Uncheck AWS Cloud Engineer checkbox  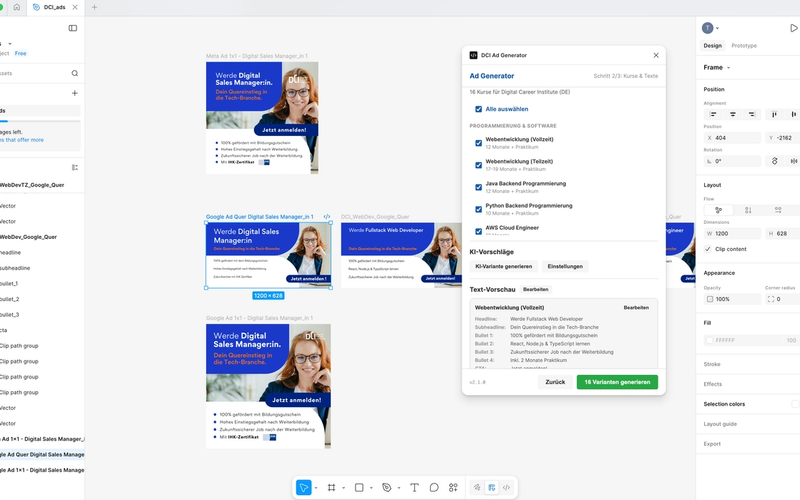[x=479, y=231]
